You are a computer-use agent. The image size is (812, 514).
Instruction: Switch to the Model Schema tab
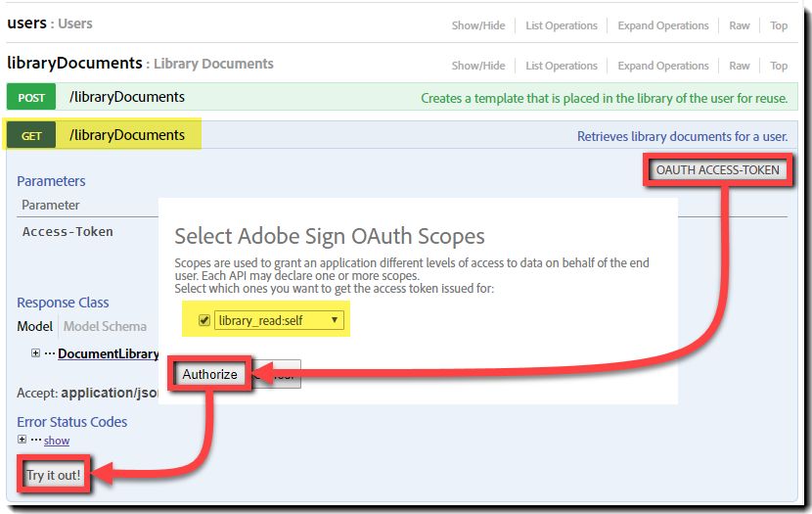(x=105, y=326)
